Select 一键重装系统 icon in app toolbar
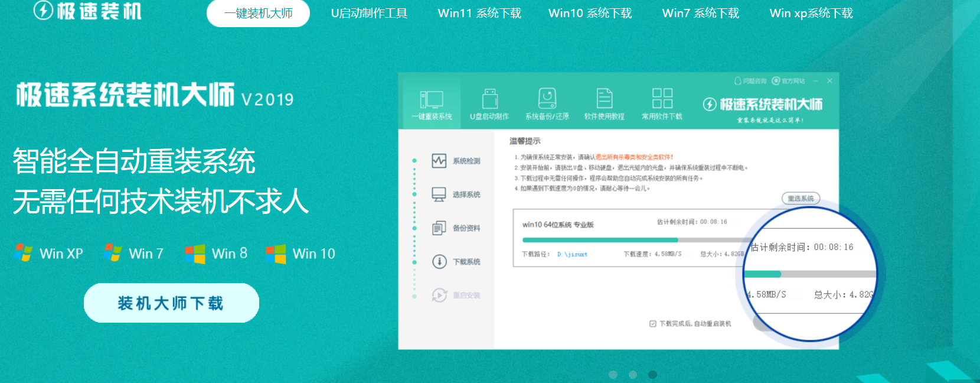The width and height of the screenshot is (980, 383). coord(432,99)
